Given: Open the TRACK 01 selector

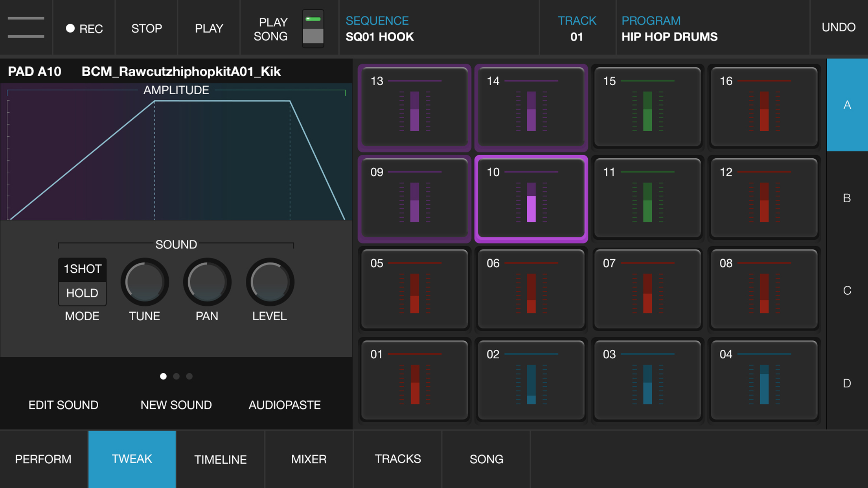Looking at the screenshot, I should (x=577, y=28).
